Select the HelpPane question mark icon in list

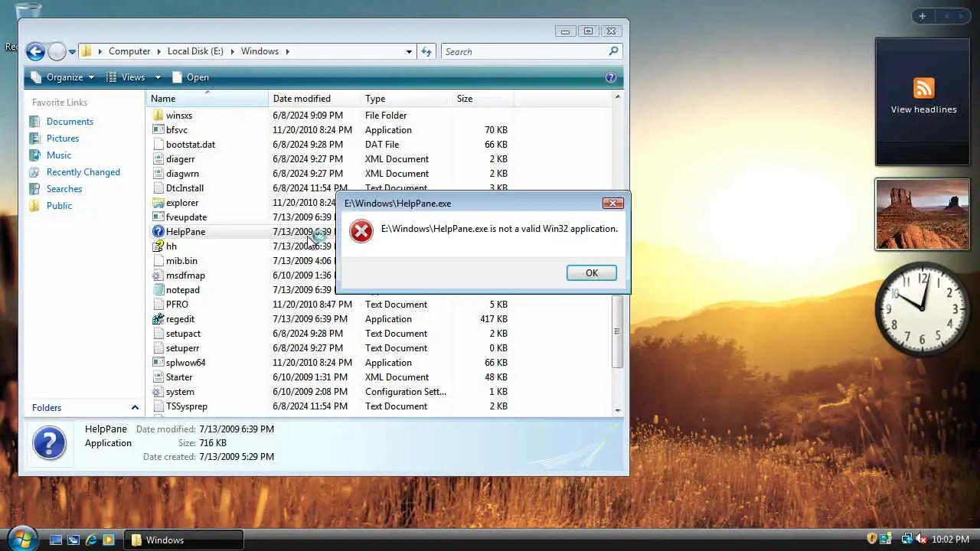pyautogui.click(x=158, y=232)
